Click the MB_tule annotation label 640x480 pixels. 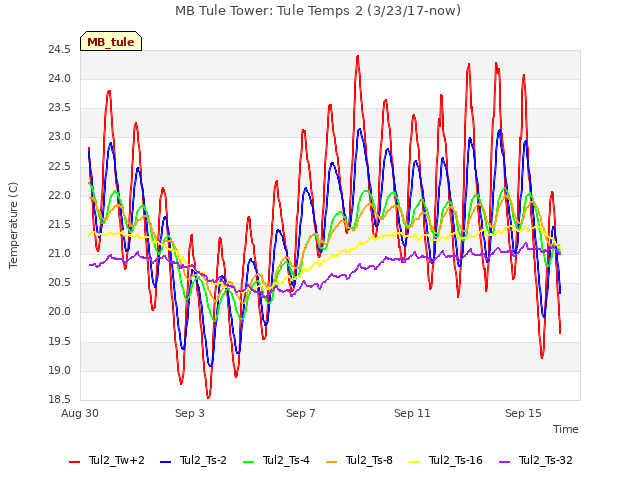click(x=111, y=41)
